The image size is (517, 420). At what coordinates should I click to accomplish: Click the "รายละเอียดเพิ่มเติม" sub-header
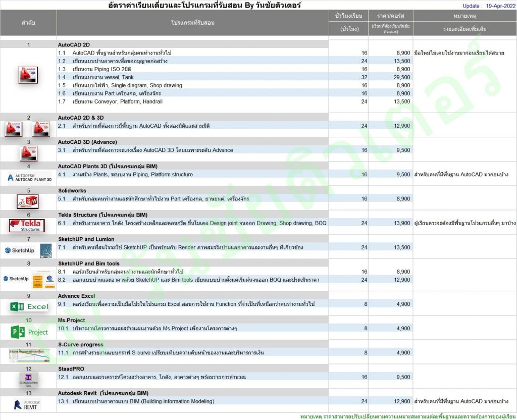[x=464, y=29]
